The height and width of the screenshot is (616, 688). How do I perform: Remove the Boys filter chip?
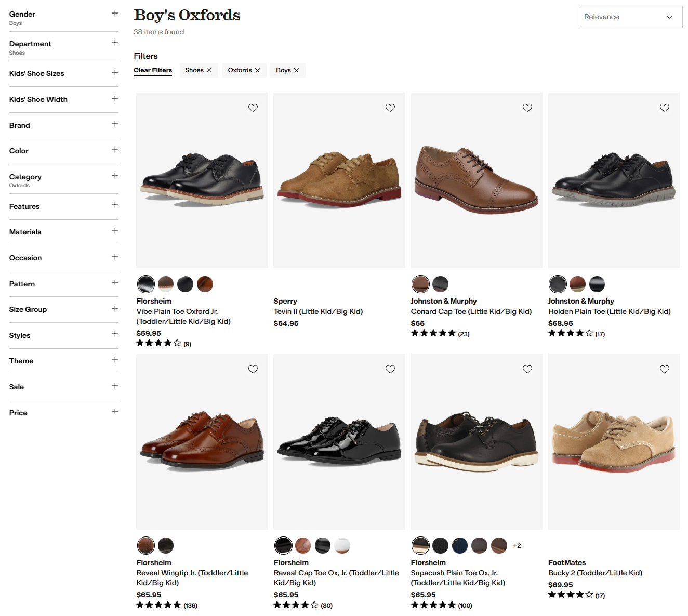coord(296,70)
